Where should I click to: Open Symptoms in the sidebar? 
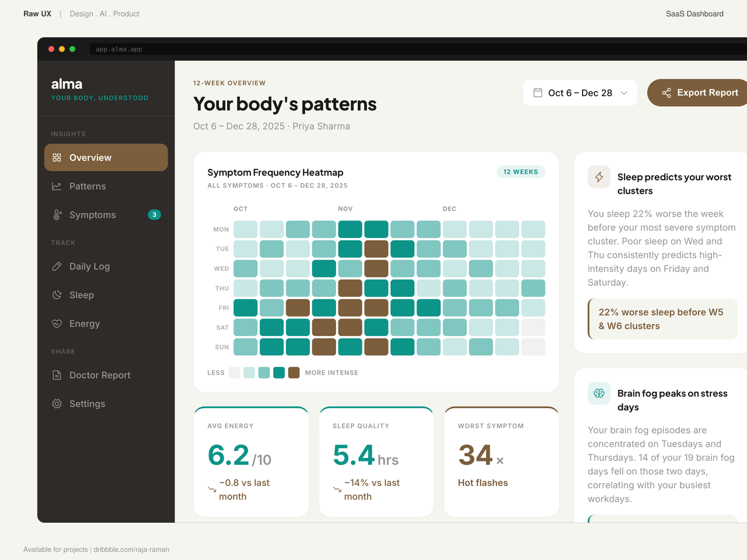(106, 215)
